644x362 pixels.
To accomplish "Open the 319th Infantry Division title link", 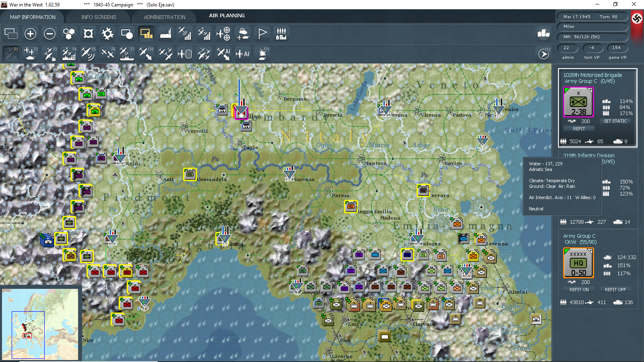I will pyautogui.click(x=588, y=155).
